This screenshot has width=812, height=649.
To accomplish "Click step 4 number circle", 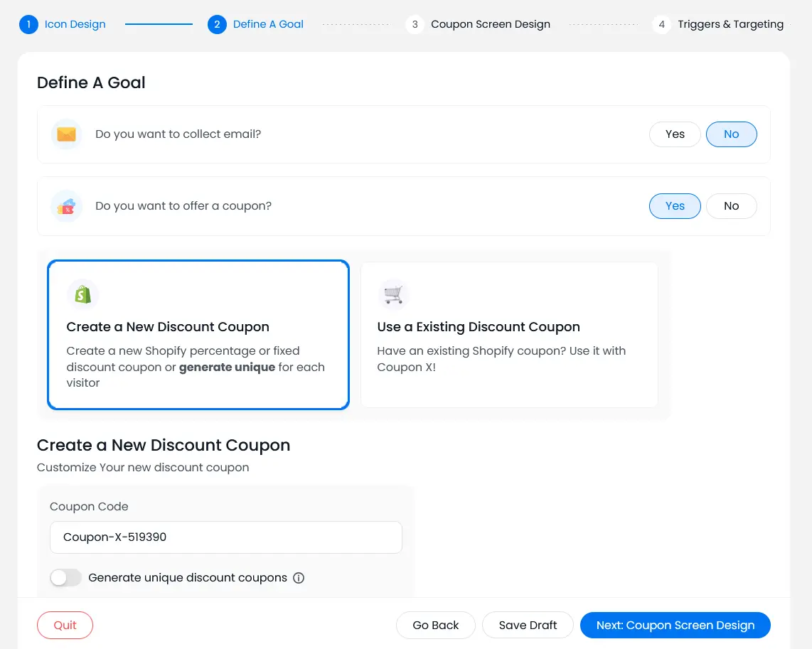I will coord(661,24).
